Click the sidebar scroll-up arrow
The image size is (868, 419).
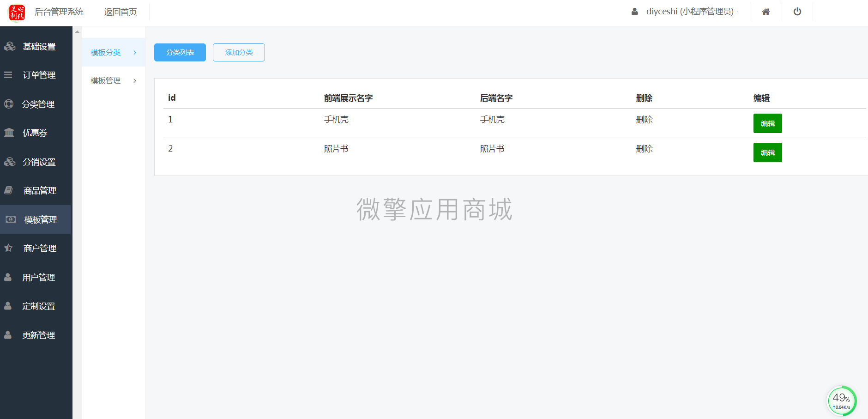point(78,32)
